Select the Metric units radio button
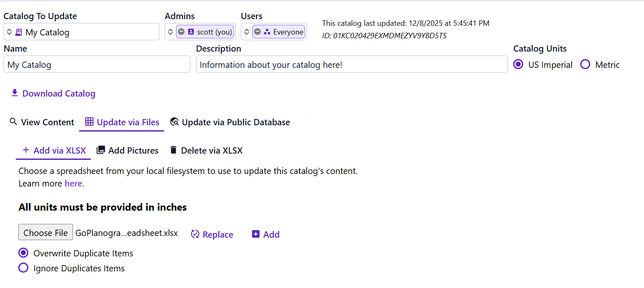Image resolution: width=644 pixels, height=288 pixels. tap(585, 65)
